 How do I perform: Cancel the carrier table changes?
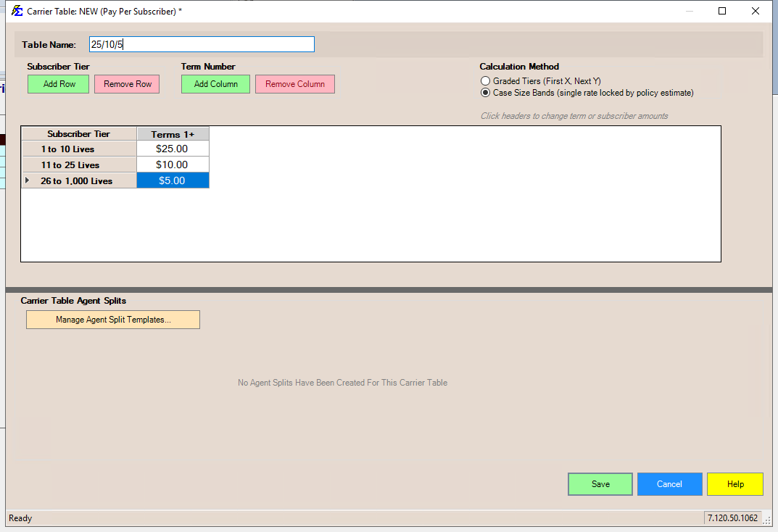669,484
